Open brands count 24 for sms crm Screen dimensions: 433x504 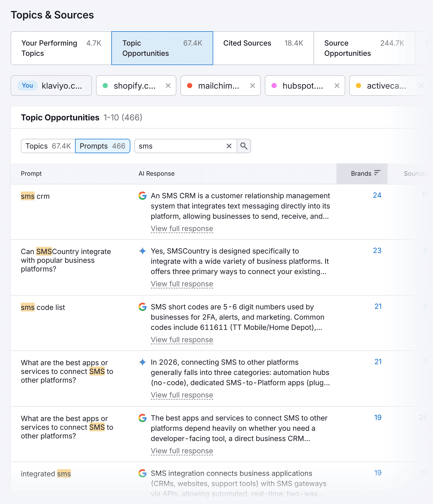(x=377, y=195)
